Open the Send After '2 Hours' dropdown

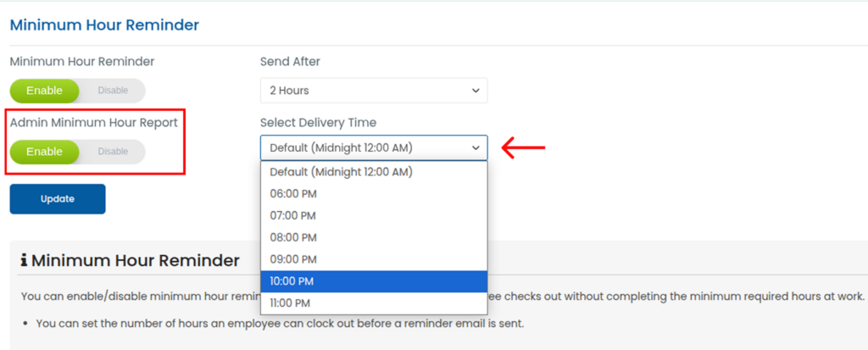click(x=373, y=90)
